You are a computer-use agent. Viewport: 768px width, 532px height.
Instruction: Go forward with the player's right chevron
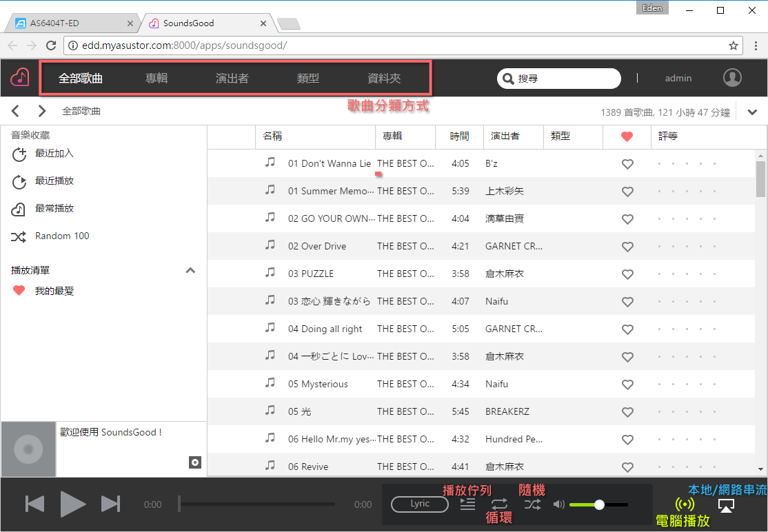[x=42, y=111]
